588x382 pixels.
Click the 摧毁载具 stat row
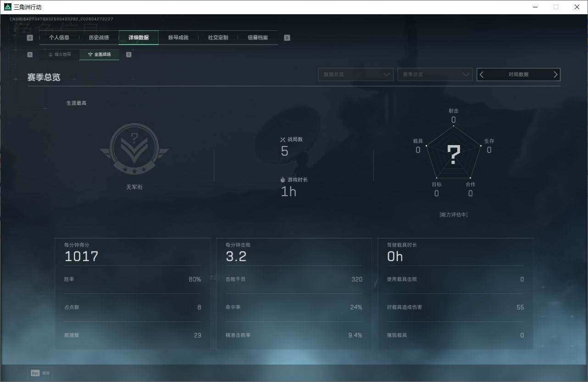pyautogui.click(x=455, y=335)
